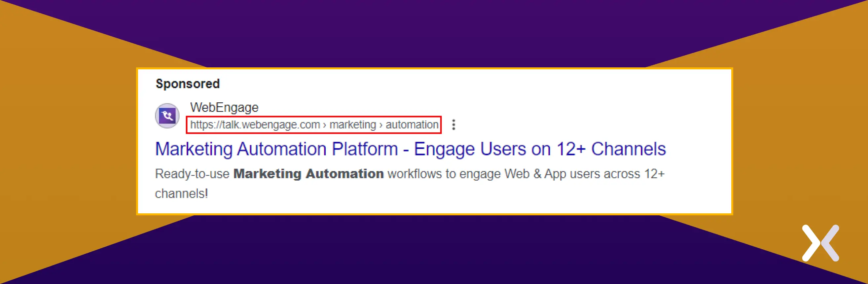Open the three-dot ad options menu
868x284 pixels.
coord(453,124)
